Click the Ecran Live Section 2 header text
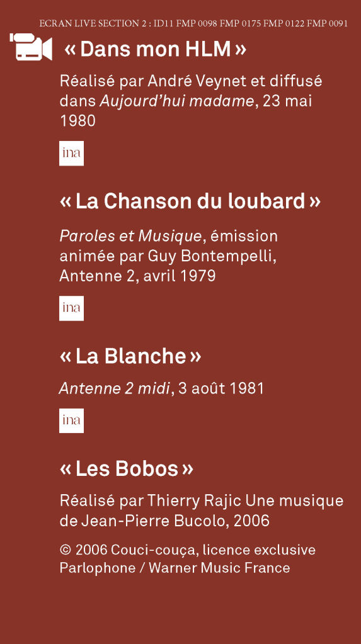 [193, 23]
